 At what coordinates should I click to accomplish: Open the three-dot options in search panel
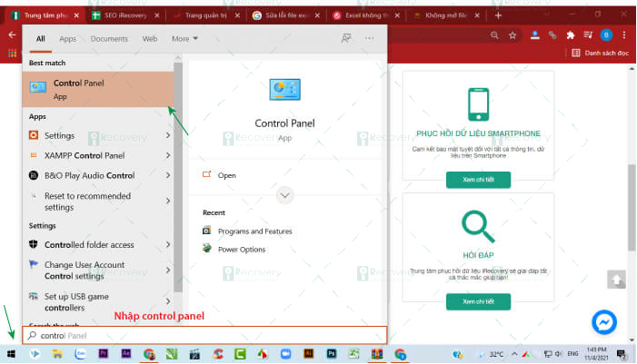pos(369,38)
